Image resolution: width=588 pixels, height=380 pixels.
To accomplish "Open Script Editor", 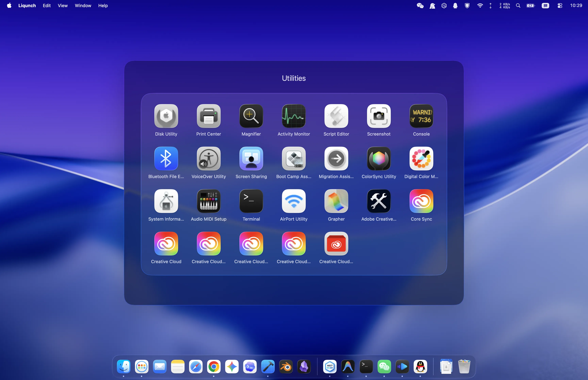I will [336, 116].
